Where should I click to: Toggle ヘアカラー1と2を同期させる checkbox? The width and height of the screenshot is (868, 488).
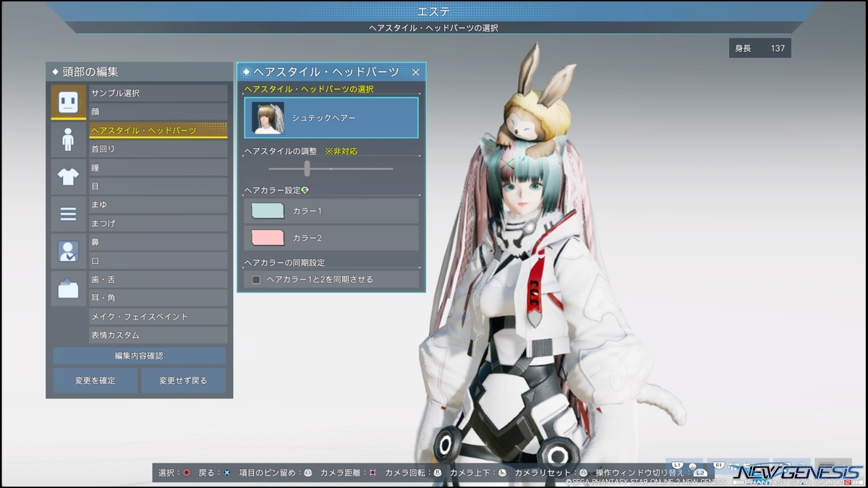pos(256,280)
